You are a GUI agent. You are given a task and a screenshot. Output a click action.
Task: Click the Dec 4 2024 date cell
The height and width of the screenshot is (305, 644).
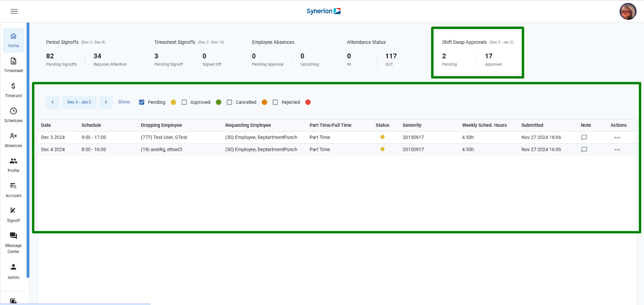[53, 149]
